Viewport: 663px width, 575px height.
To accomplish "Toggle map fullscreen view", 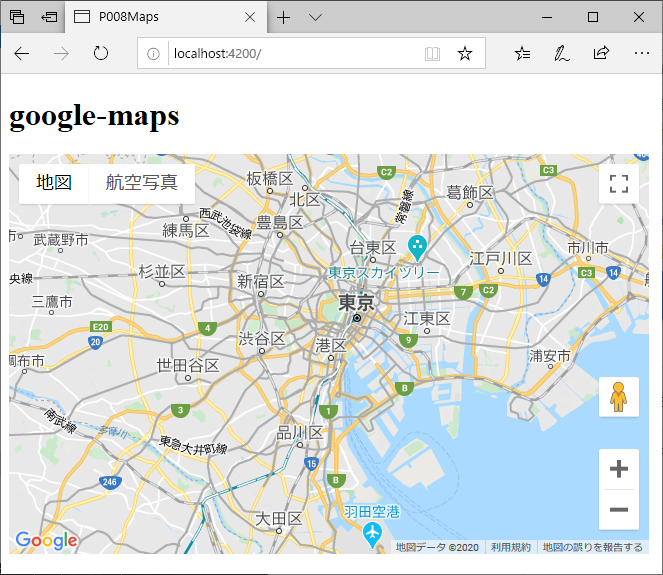I will pyautogui.click(x=619, y=183).
